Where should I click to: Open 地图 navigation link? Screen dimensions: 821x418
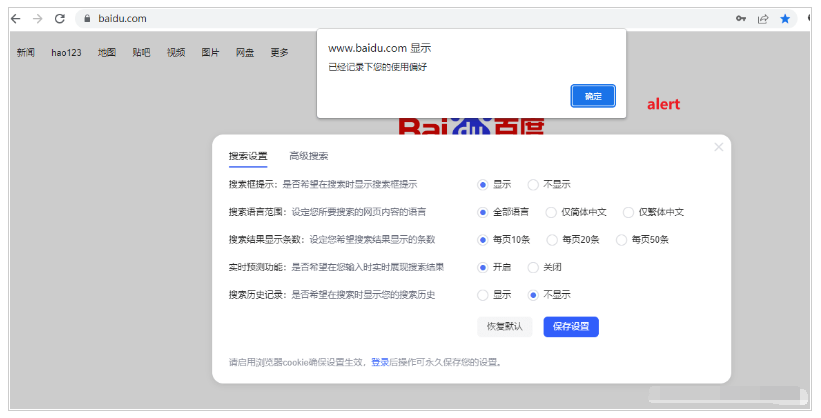pyautogui.click(x=107, y=52)
